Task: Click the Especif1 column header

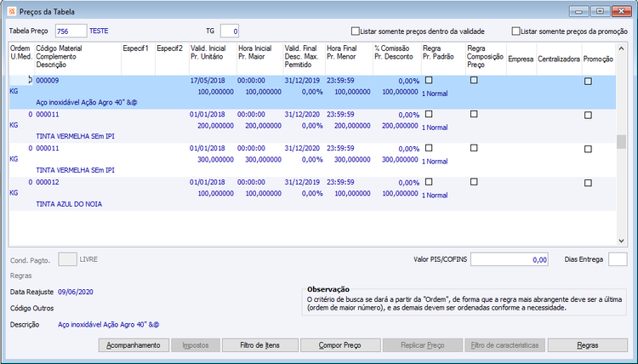Action: tap(136, 48)
